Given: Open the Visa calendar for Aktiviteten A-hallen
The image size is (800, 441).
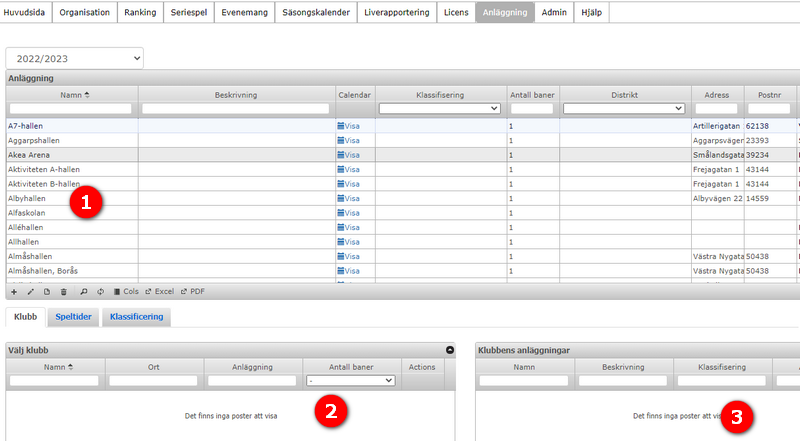Looking at the screenshot, I should [x=348, y=169].
